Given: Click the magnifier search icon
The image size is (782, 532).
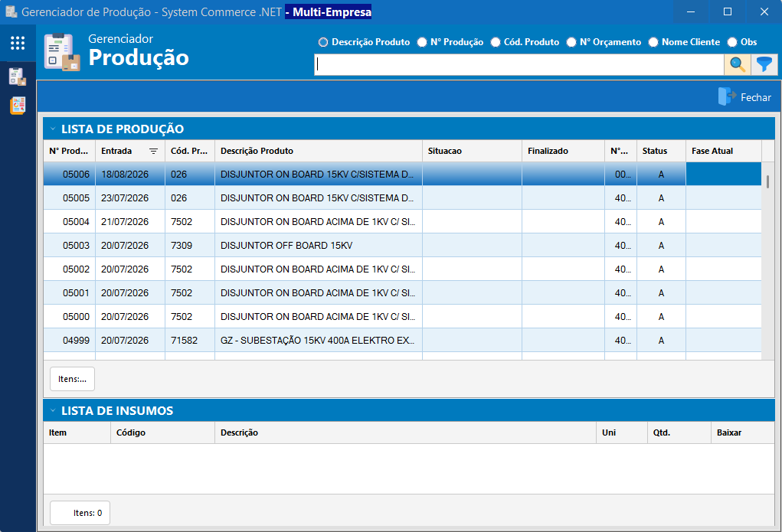Looking at the screenshot, I should point(737,64).
